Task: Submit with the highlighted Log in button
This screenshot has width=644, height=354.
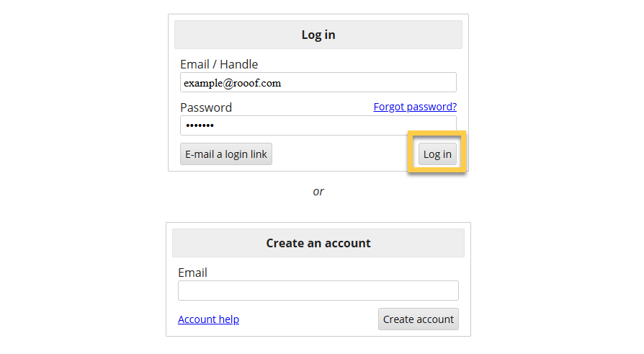Action: click(437, 154)
